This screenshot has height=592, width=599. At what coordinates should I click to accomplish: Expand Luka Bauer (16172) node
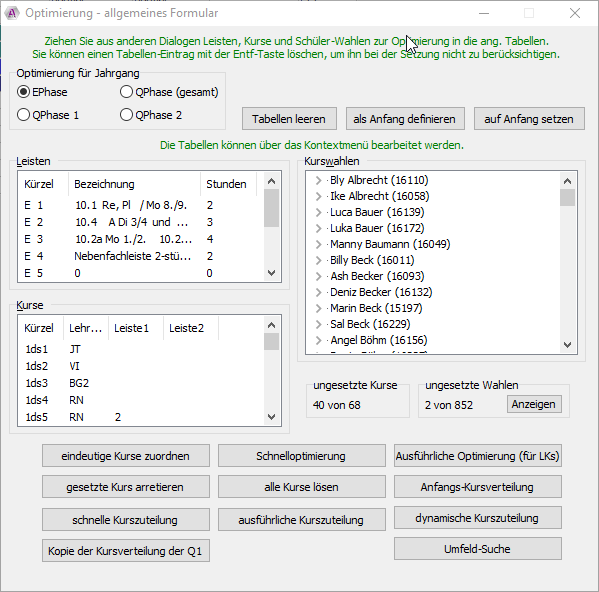click(319, 228)
